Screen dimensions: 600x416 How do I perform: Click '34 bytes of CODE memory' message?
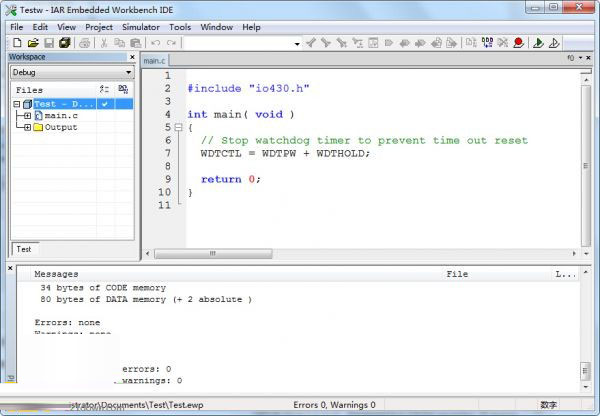click(103, 288)
